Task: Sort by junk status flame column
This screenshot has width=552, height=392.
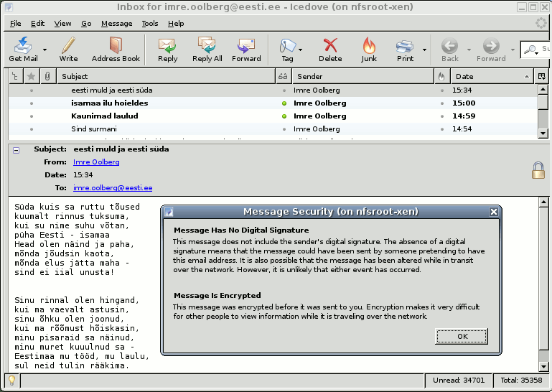Action: 441,76
